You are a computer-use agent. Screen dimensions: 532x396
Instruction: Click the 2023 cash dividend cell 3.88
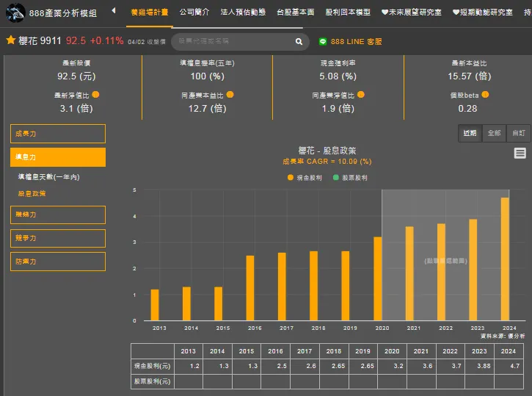(x=479, y=366)
